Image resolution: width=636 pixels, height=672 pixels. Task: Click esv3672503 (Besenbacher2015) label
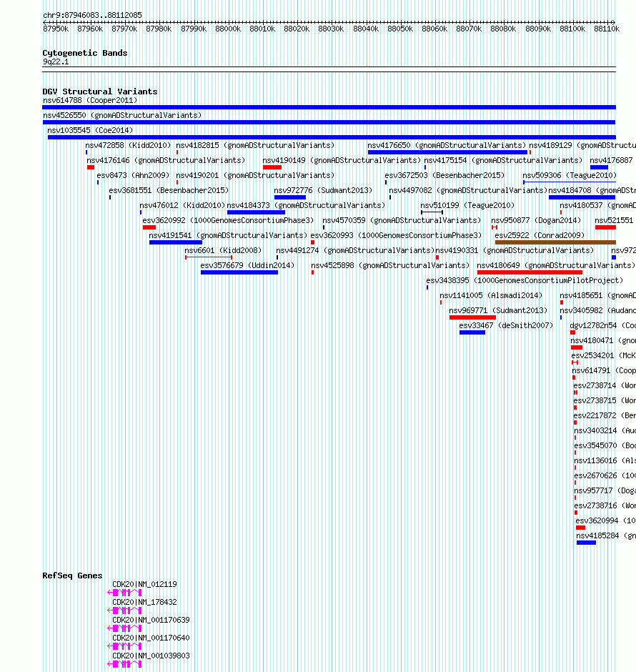[444, 175]
